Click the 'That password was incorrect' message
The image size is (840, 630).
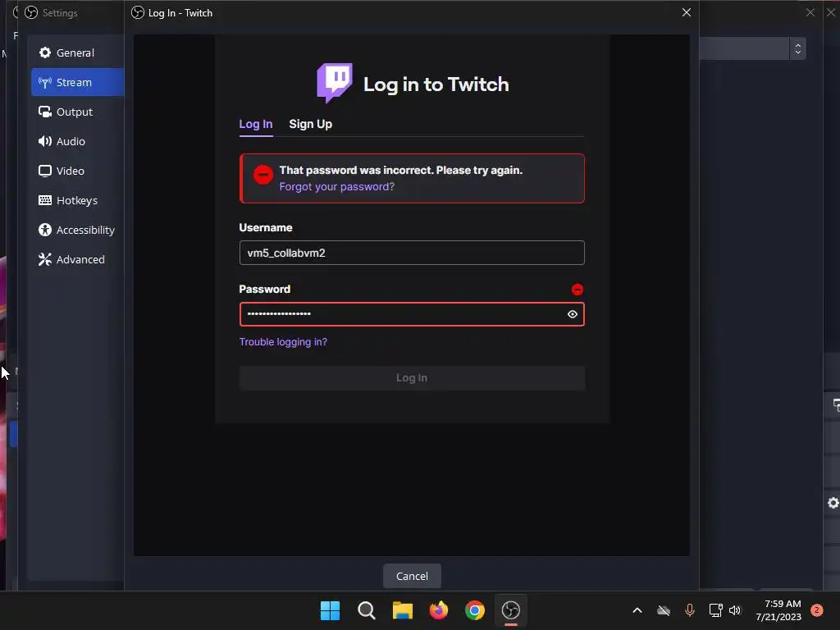tap(400, 171)
